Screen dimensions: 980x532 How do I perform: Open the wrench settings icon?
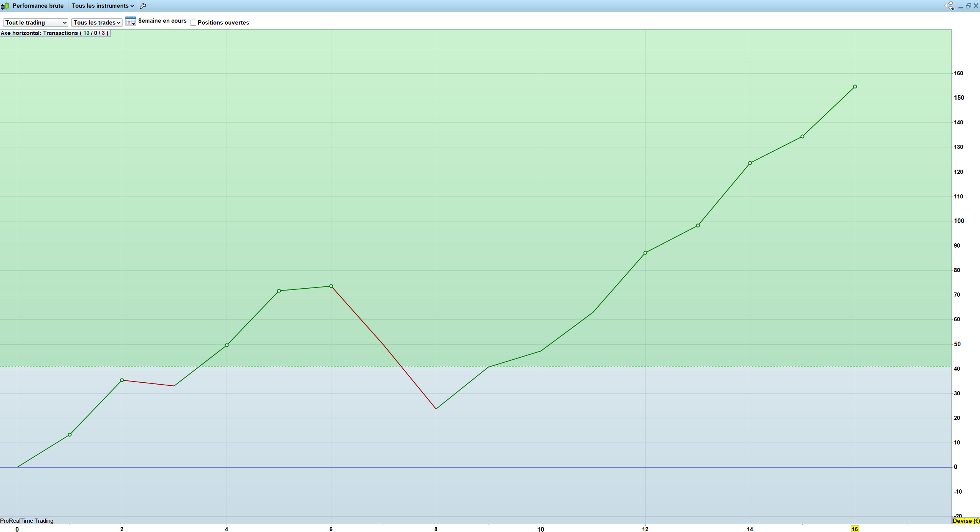pyautogui.click(x=143, y=6)
